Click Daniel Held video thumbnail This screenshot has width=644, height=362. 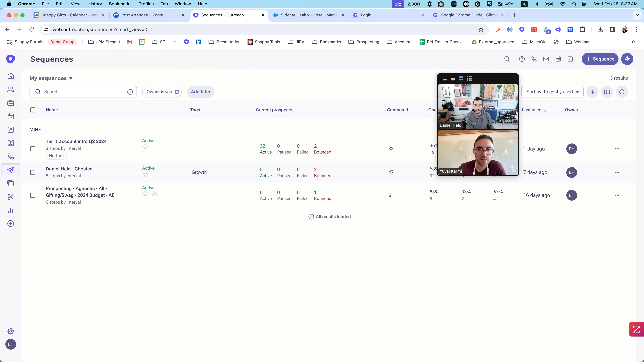(478, 107)
